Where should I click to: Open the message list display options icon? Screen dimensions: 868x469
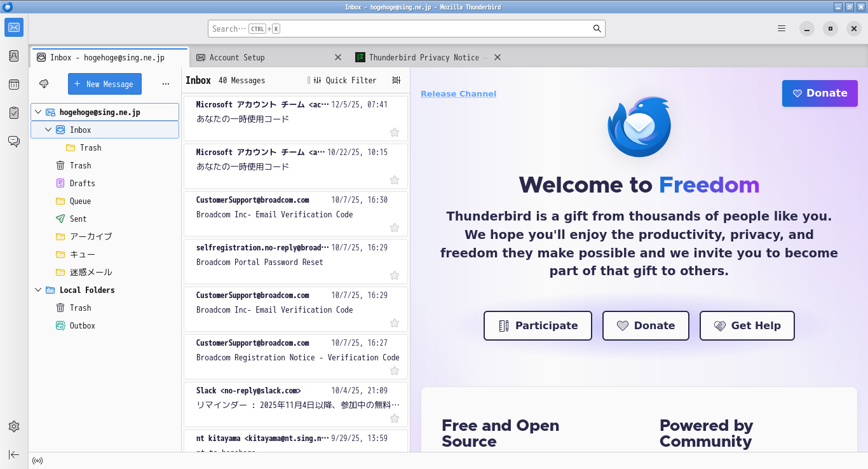coord(396,80)
